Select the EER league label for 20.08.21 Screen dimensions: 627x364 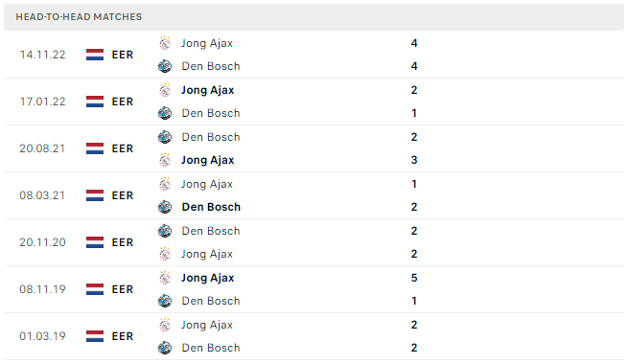(123, 148)
